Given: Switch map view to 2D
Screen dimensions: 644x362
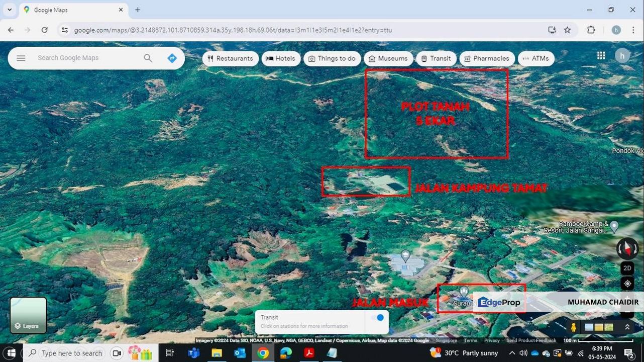Looking at the screenshot, I should click(x=627, y=268).
